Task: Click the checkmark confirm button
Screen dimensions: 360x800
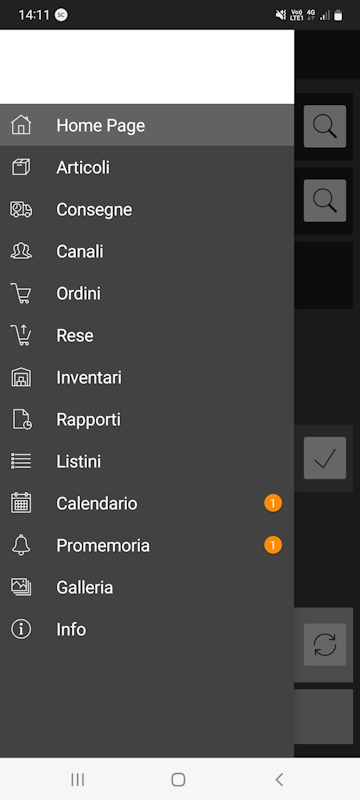Action: pos(325,458)
